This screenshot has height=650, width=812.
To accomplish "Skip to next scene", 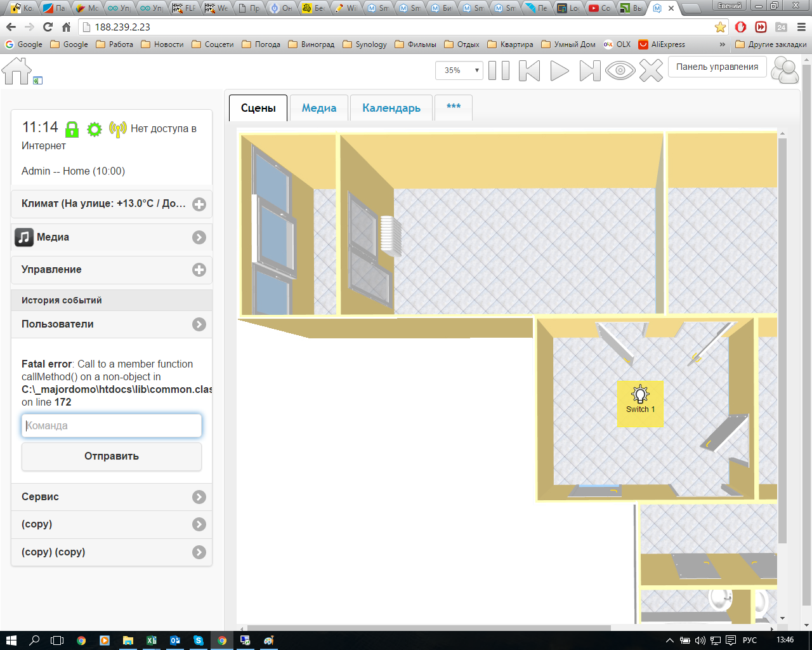I will coord(589,70).
